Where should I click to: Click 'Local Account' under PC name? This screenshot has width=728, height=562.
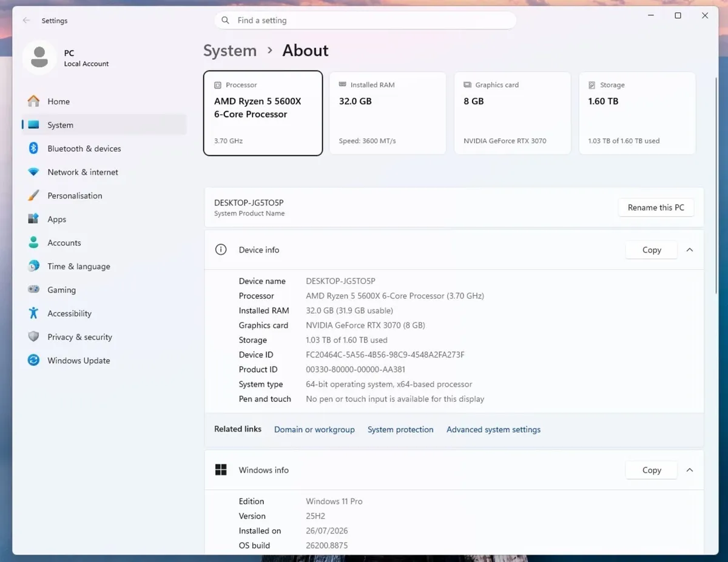coord(87,64)
